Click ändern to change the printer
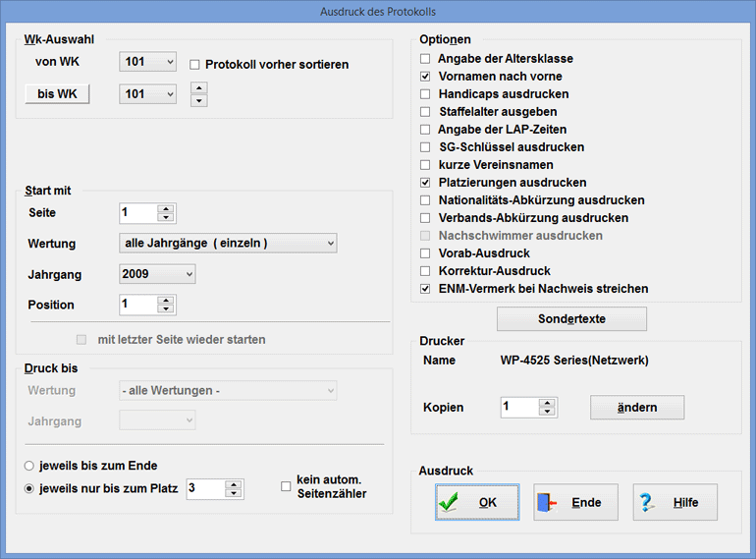The height and width of the screenshot is (559, 756). tap(636, 407)
